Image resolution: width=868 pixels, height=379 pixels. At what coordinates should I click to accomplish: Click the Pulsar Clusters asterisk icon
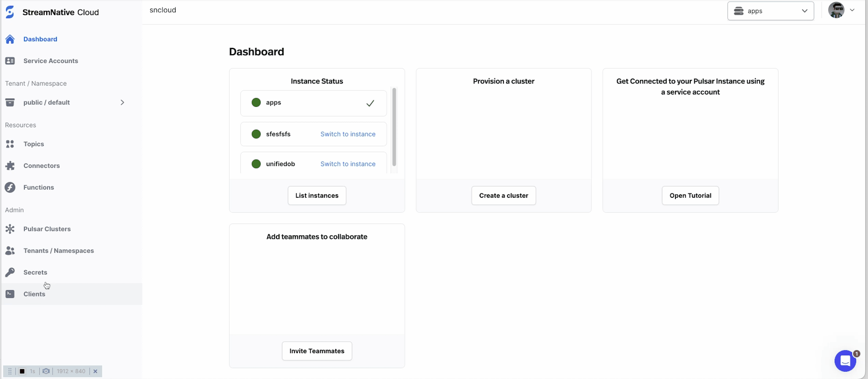coord(10,229)
